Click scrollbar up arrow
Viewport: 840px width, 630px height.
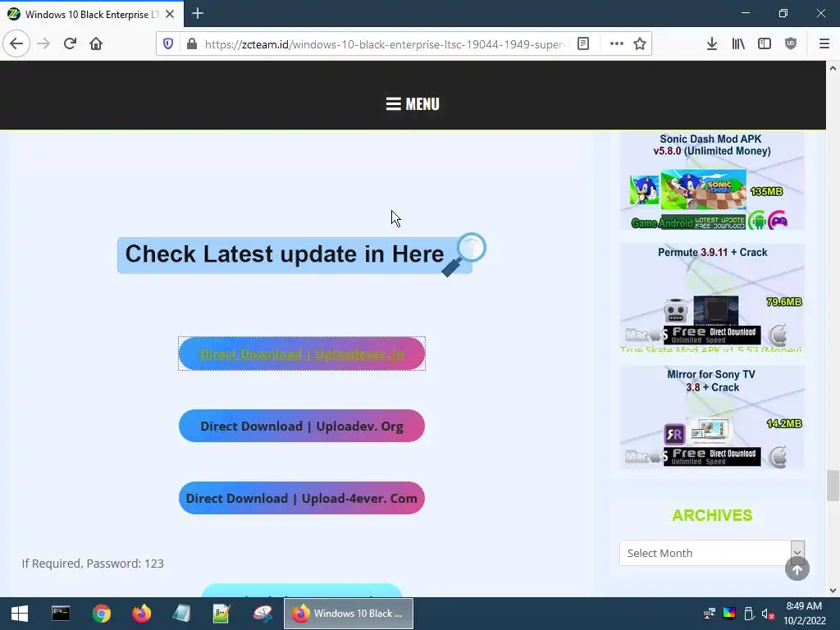point(833,68)
